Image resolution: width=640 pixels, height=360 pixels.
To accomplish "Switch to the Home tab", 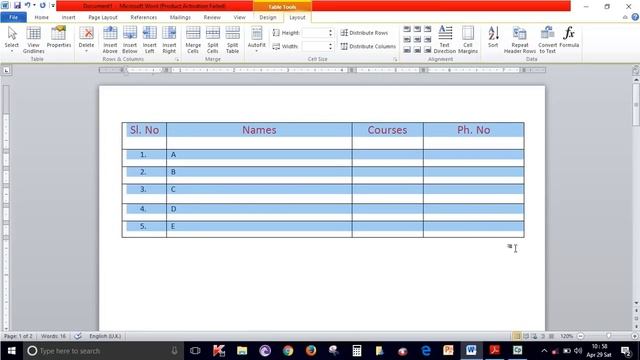I will pyautogui.click(x=41, y=18).
